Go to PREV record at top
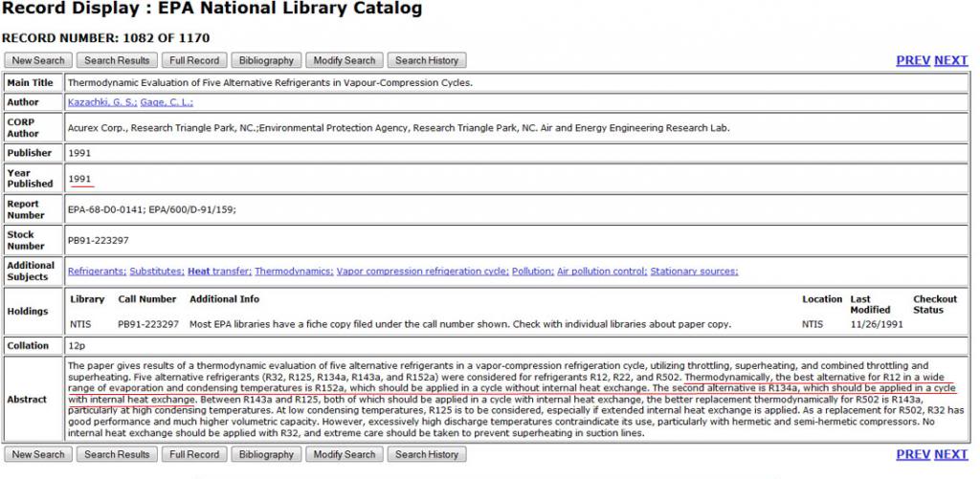 click(x=913, y=60)
